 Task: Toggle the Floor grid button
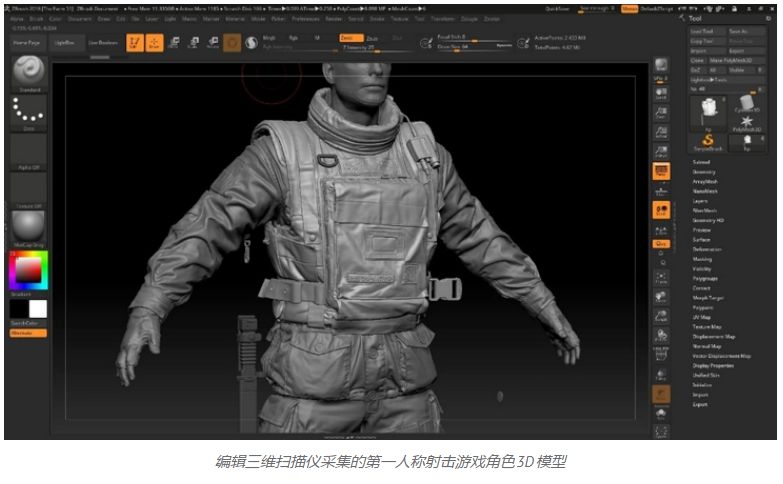[x=661, y=191]
